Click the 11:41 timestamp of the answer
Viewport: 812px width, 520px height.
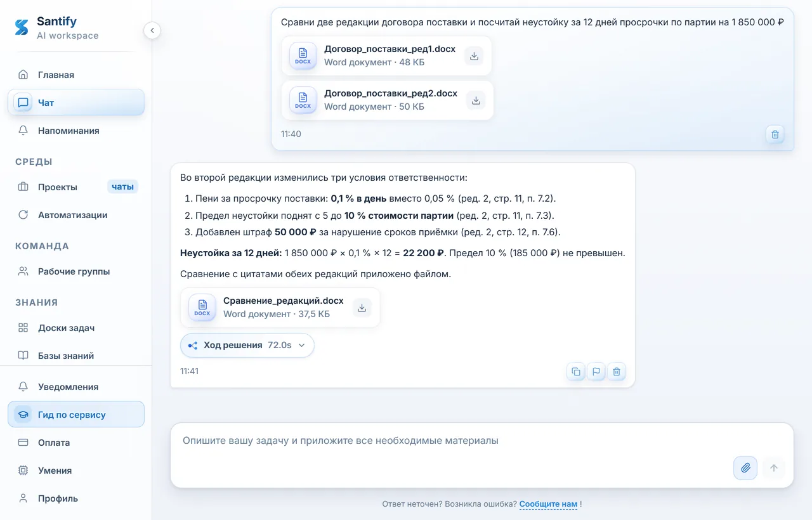(x=189, y=371)
